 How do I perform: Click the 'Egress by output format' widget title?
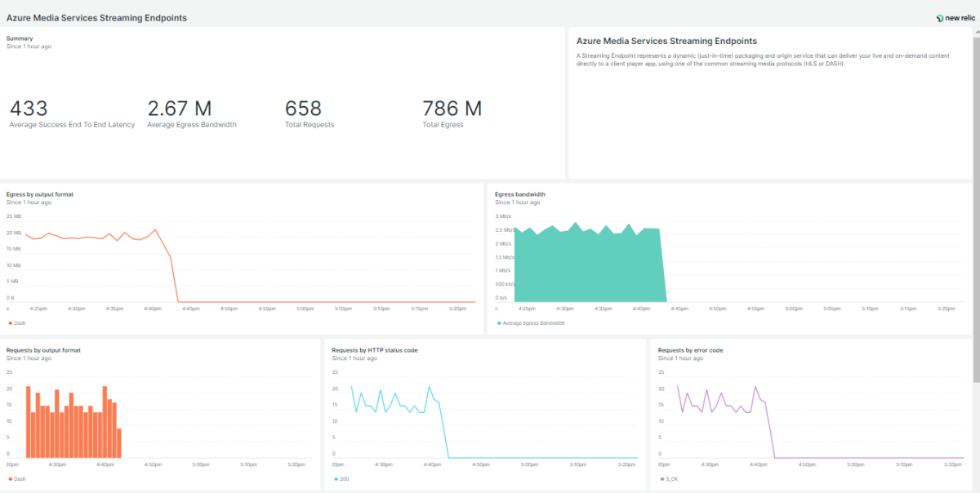(x=40, y=194)
